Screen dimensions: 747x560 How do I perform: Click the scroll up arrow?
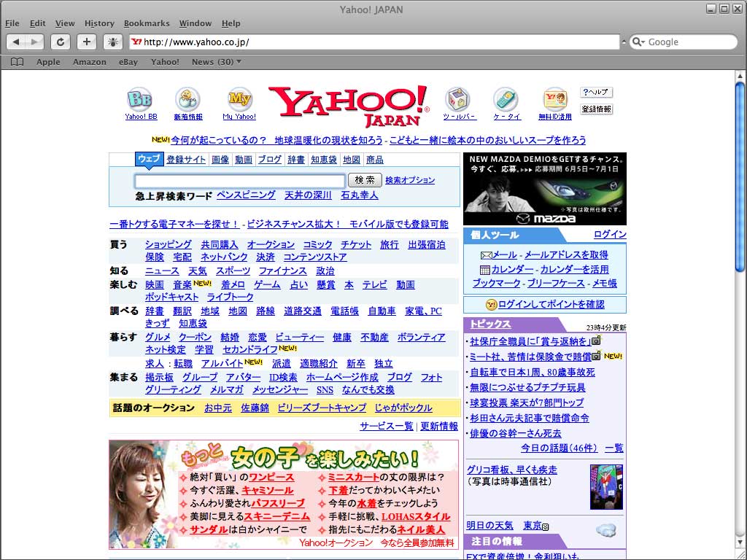pos(740,76)
